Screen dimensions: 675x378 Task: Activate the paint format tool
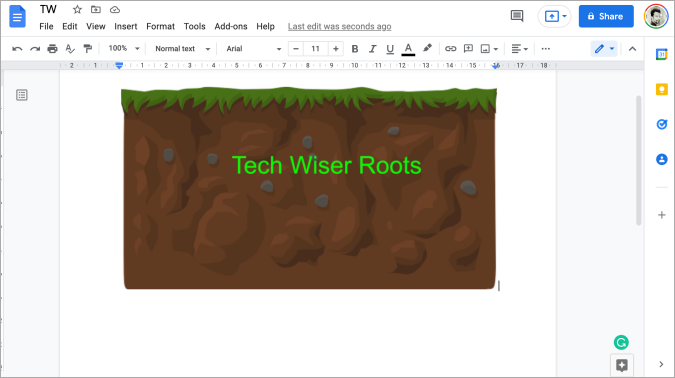pos(87,49)
